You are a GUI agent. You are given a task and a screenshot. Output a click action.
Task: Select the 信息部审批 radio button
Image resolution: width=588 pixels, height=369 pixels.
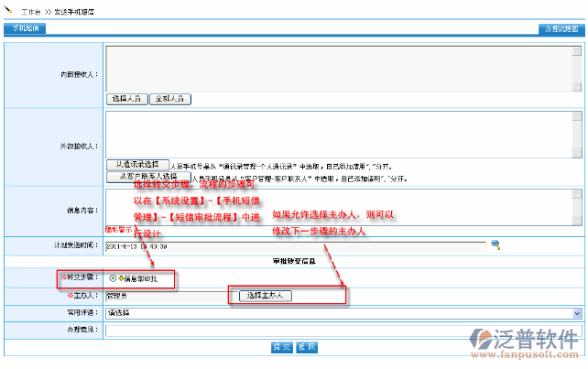pos(113,278)
